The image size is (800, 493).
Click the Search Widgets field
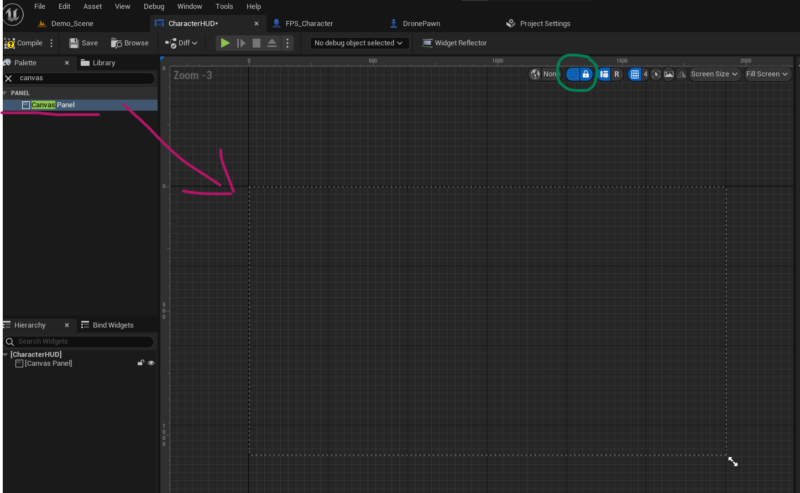[79, 341]
